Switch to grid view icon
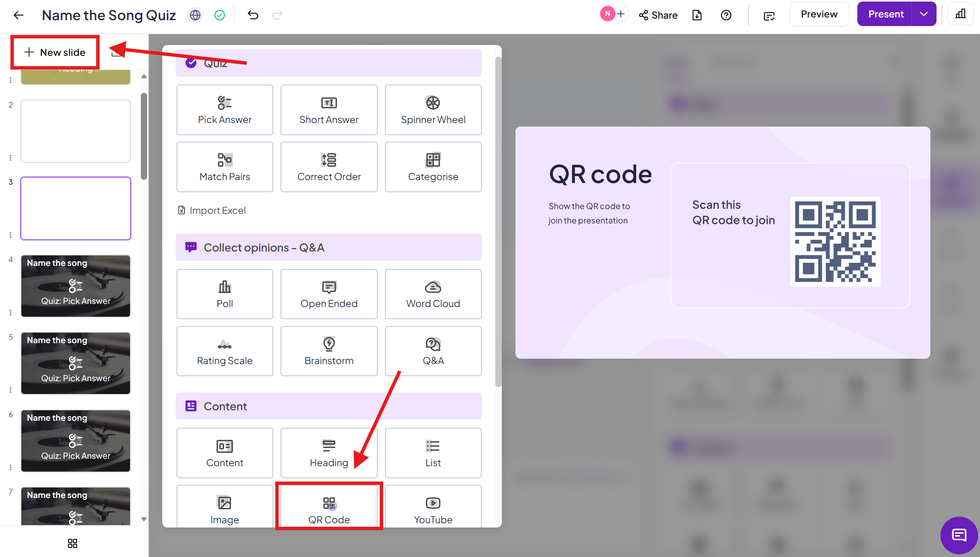This screenshot has height=557, width=980. [73, 543]
